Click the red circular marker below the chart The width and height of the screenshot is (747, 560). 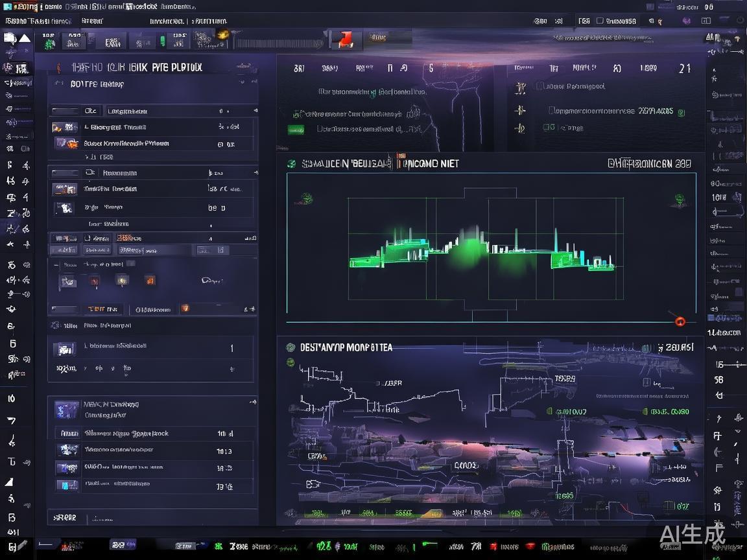680,321
